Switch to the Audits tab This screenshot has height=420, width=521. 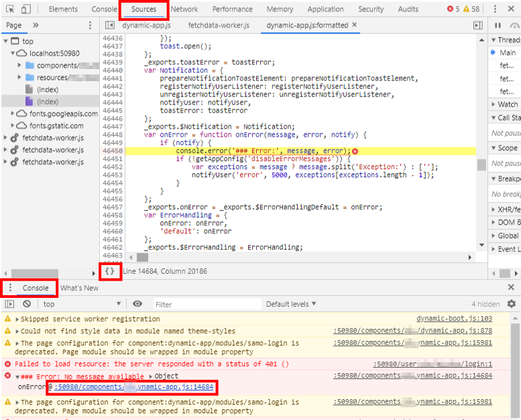[408, 9]
